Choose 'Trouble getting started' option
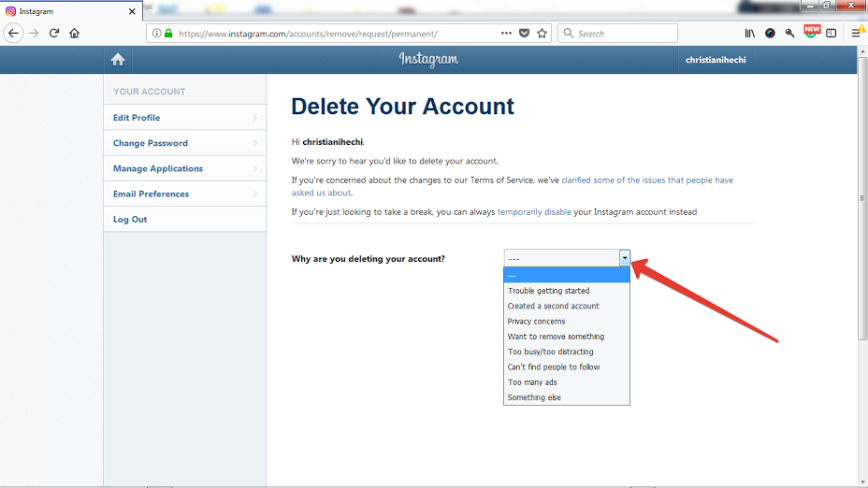This screenshot has height=488, width=868. [x=566, y=291]
